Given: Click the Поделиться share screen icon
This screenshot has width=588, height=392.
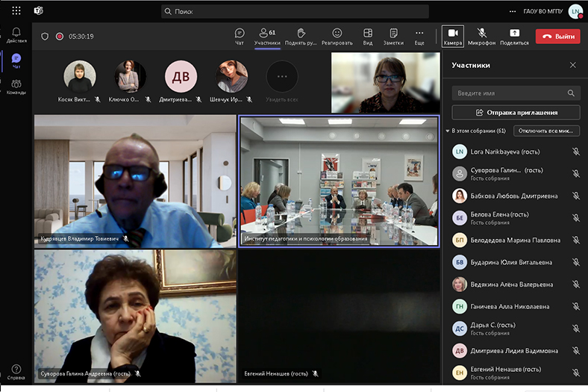Looking at the screenshot, I should coord(514,34).
